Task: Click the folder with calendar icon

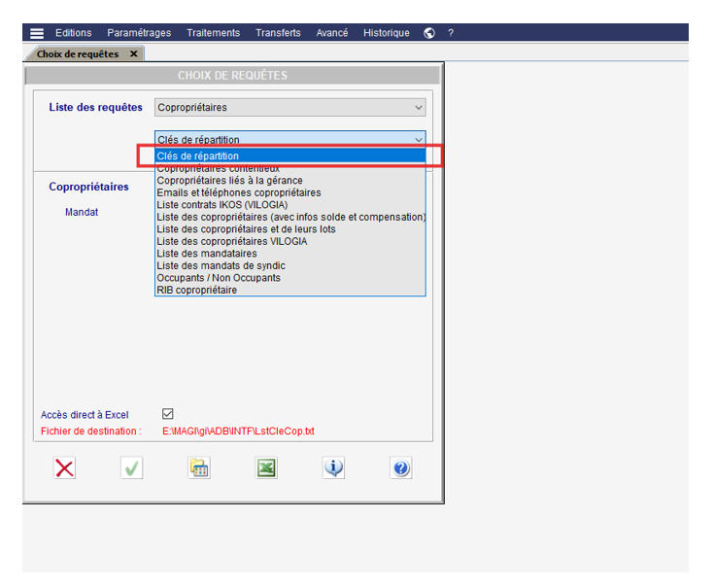Action: 200,468
